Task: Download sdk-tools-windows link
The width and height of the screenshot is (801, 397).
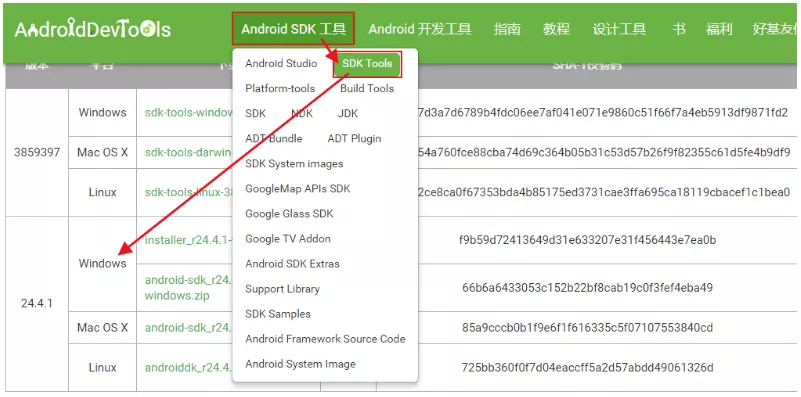Action: 189,112
